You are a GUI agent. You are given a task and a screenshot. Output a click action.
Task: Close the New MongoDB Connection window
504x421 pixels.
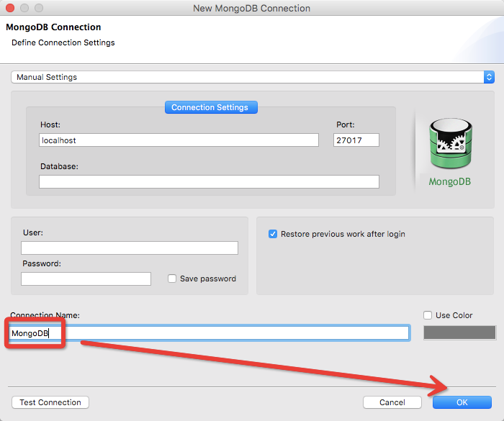tap(10, 8)
